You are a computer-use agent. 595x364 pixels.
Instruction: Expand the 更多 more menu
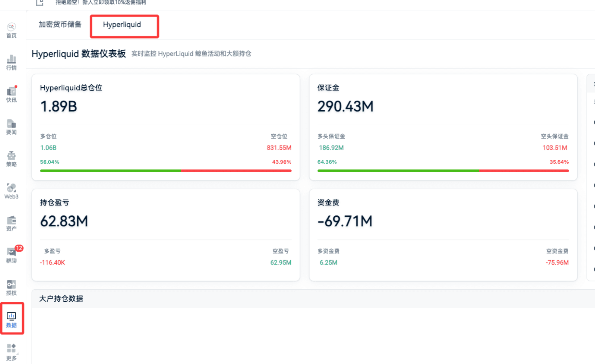(11, 352)
